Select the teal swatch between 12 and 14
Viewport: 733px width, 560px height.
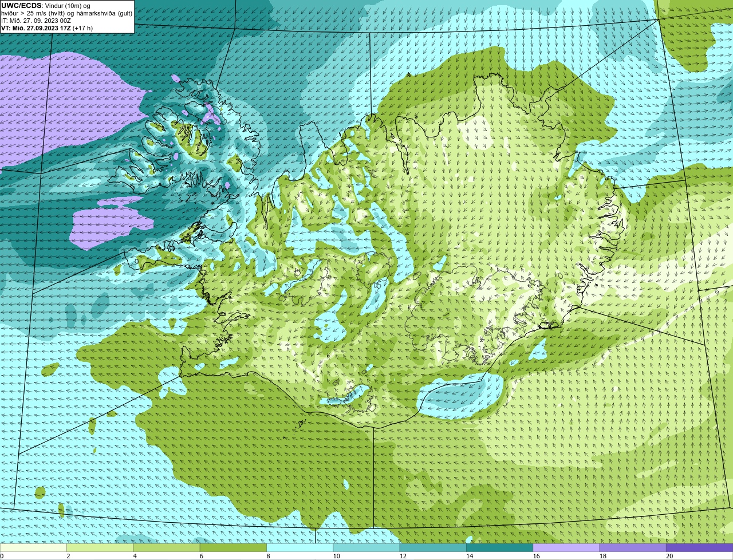433,548
